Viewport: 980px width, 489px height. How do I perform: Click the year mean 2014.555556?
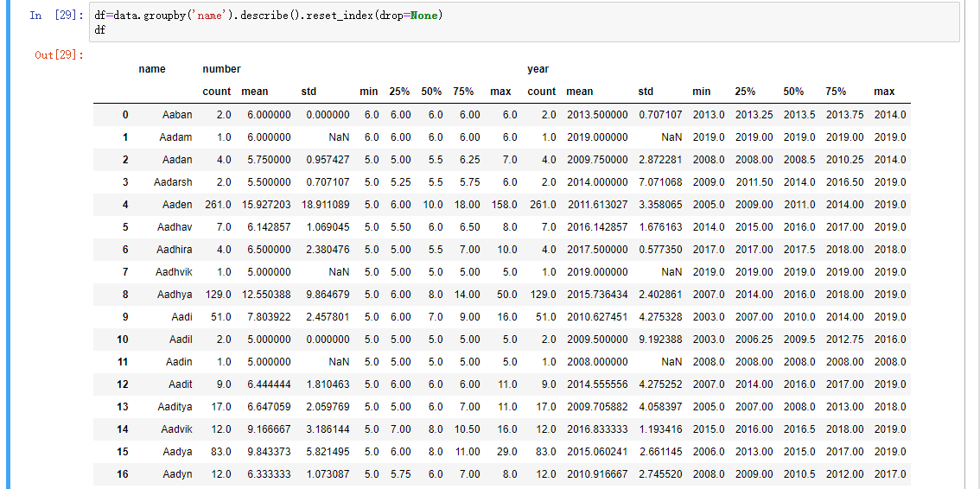[598, 384]
